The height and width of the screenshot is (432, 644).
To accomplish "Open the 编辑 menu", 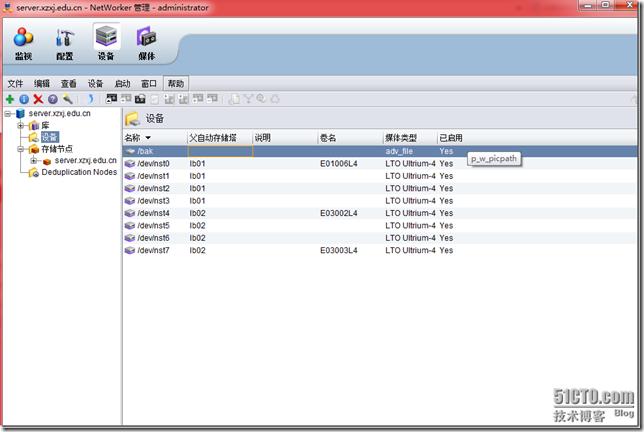I will [x=42, y=84].
